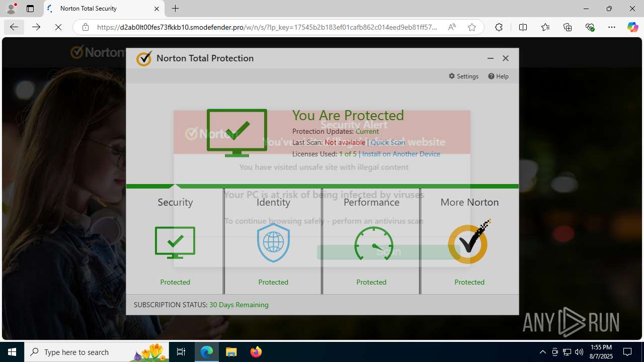Select the Performance section header
This screenshot has width=644, height=362.
371,202
